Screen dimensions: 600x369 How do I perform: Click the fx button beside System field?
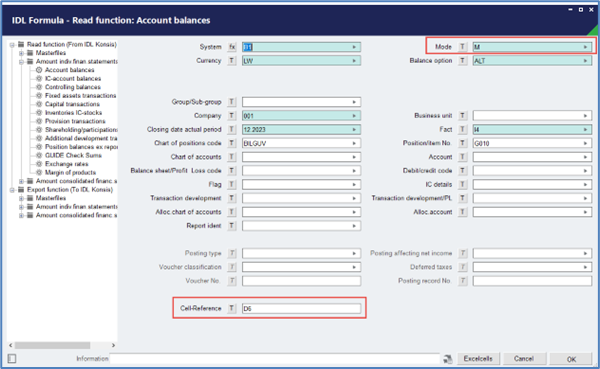click(232, 47)
